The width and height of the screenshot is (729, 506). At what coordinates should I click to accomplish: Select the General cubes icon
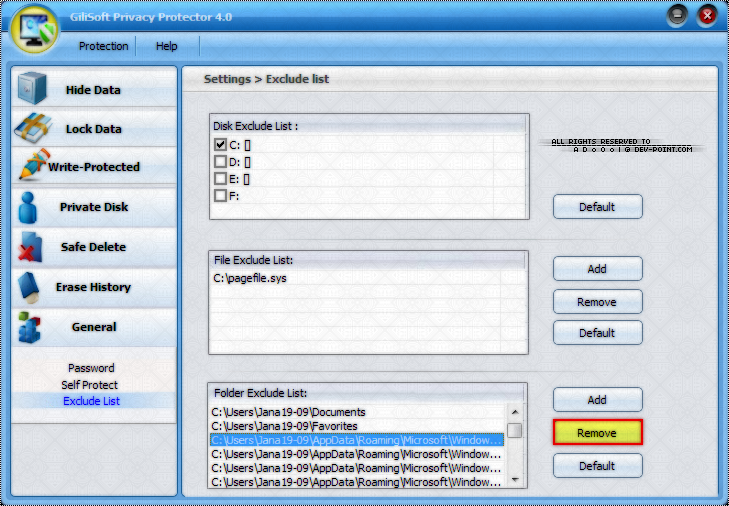(29, 327)
